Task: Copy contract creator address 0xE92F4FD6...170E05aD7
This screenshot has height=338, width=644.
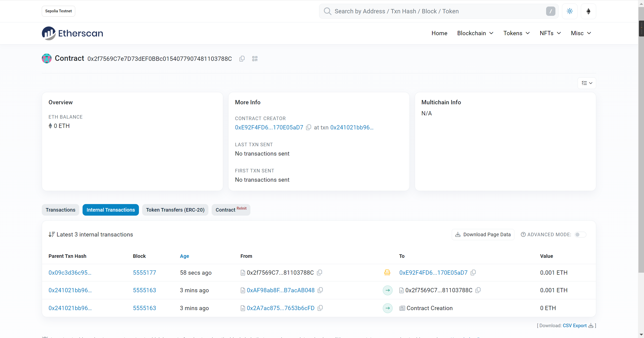Action: tap(309, 127)
